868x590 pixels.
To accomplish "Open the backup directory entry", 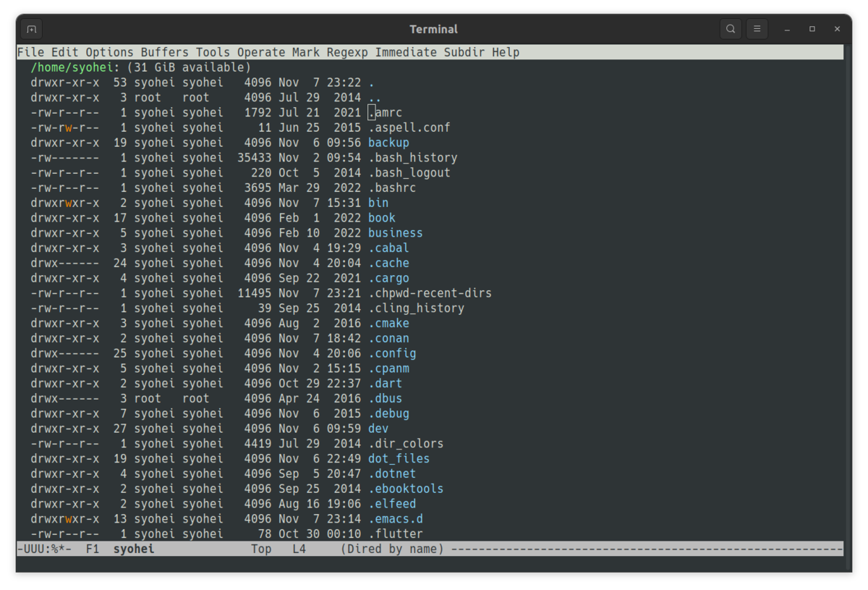I will 388,142.
